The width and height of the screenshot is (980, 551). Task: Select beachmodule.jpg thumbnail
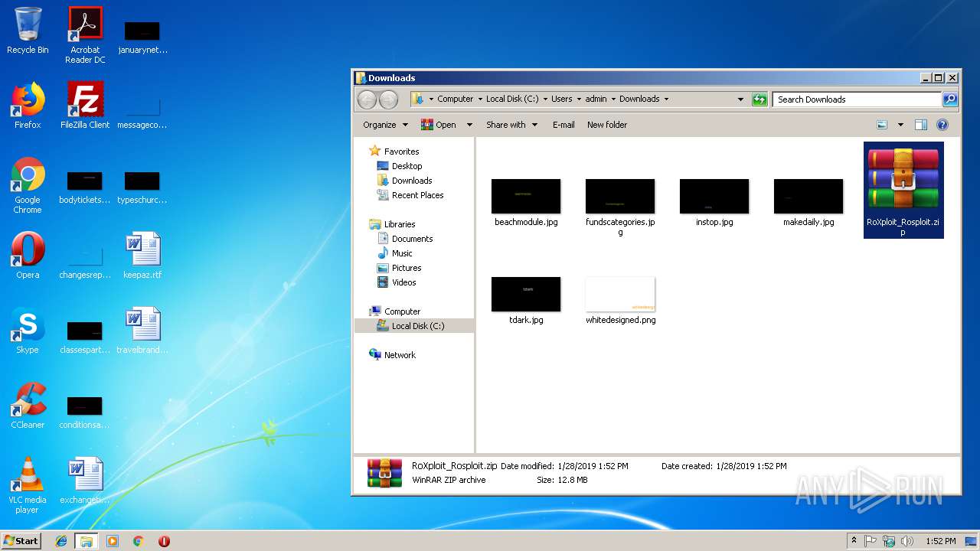(526, 202)
